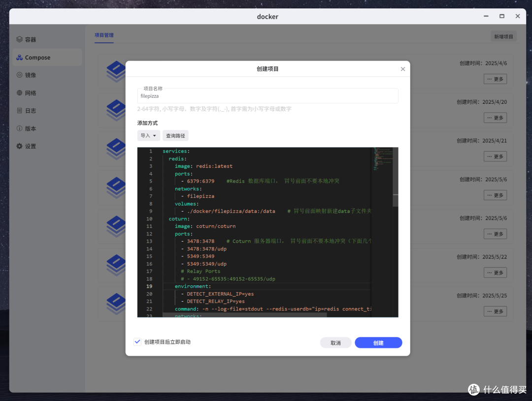Click the 新增项目 button
The image size is (532, 401).
[x=503, y=36]
